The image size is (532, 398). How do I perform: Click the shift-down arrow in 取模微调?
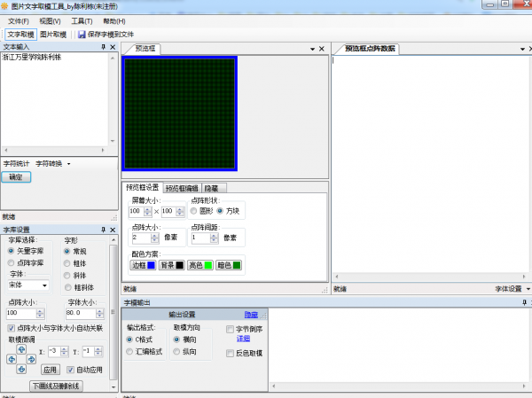(21, 369)
